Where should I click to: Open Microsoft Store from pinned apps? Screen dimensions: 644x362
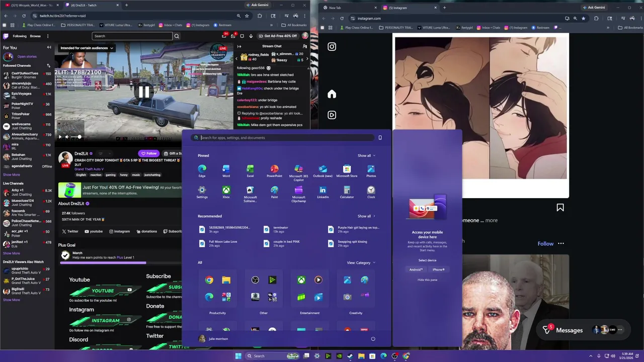[x=347, y=171]
